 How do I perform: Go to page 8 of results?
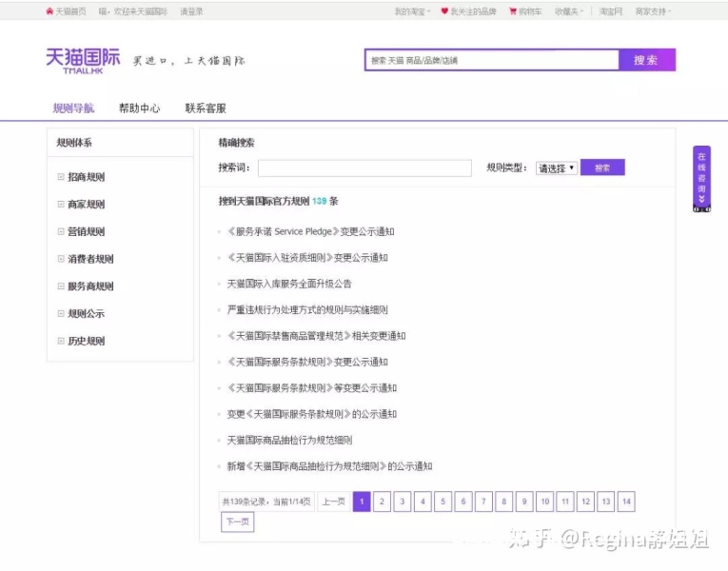tap(503, 502)
